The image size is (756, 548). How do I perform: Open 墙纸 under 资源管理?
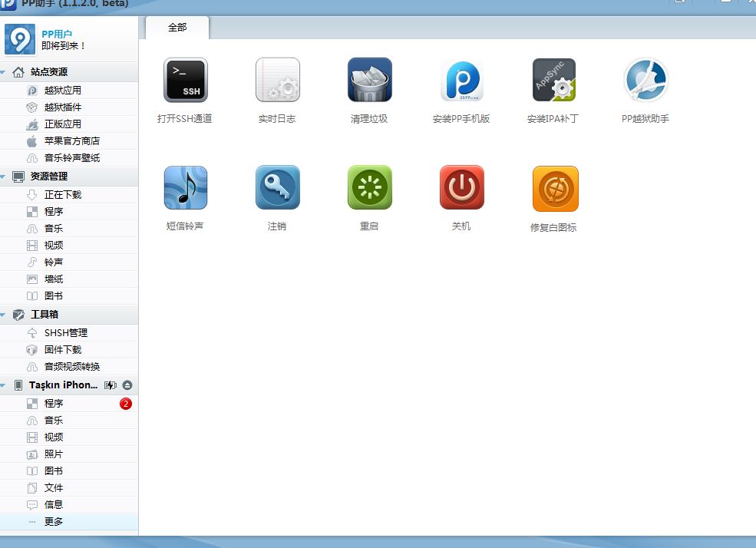[69, 279]
